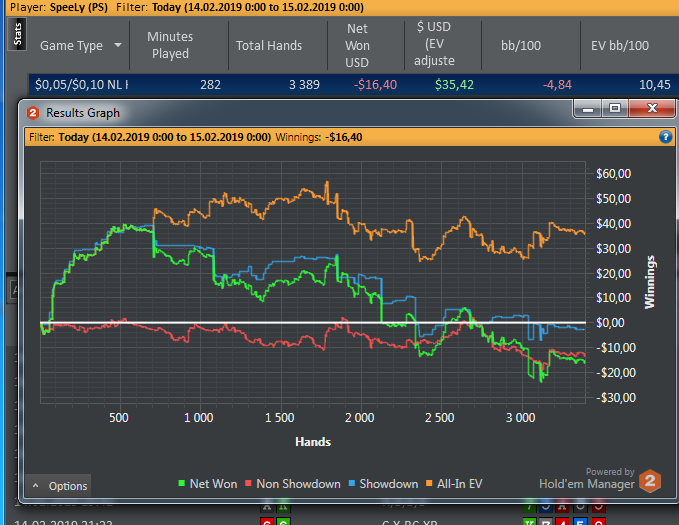Sort by Net Won USD column header
The height and width of the screenshot is (525, 679).
[357, 45]
